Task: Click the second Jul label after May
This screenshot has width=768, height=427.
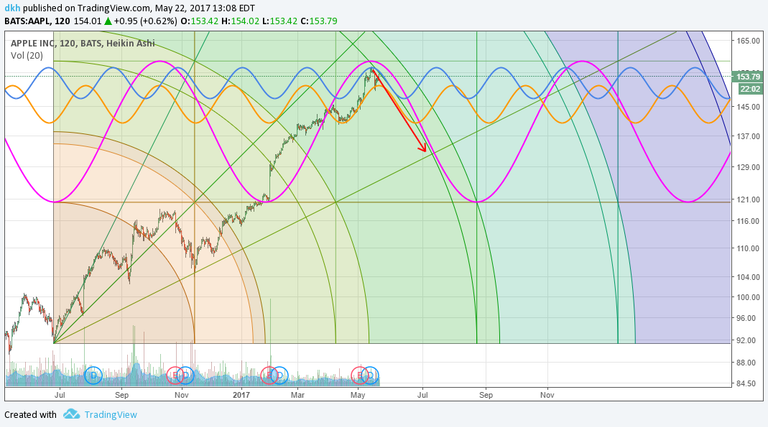Action: [422, 395]
